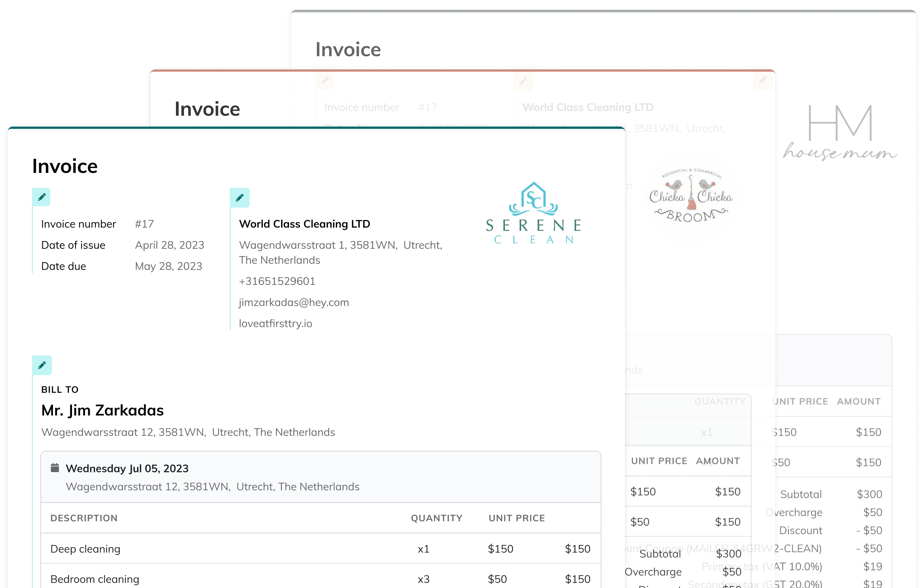Viewport: 924px width, 588px height.
Task: Click the May 28, 2023 due date
Action: tap(168, 266)
